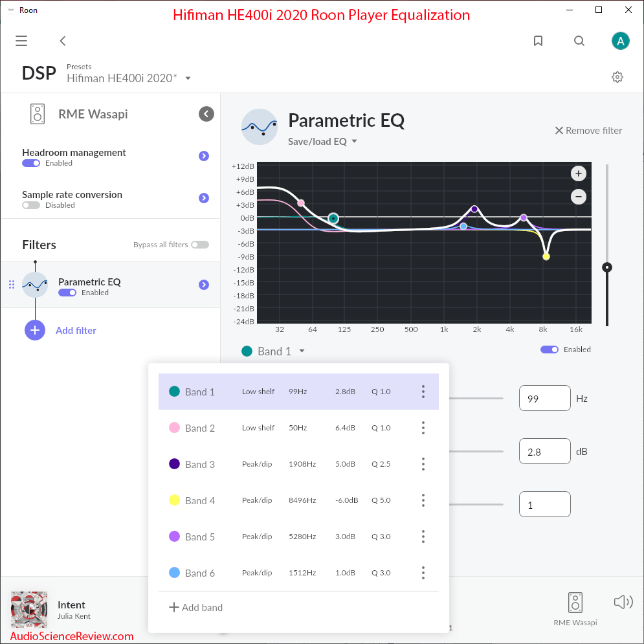Select Band 2 Low shelf 50Hz
644x644 pixels.
click(x=298, y=428)
